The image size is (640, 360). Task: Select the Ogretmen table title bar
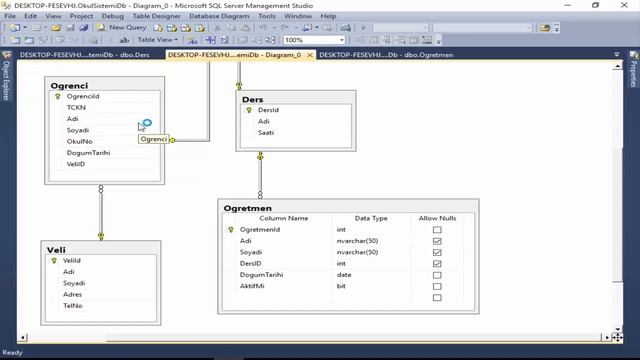click(x=348, y=208)
